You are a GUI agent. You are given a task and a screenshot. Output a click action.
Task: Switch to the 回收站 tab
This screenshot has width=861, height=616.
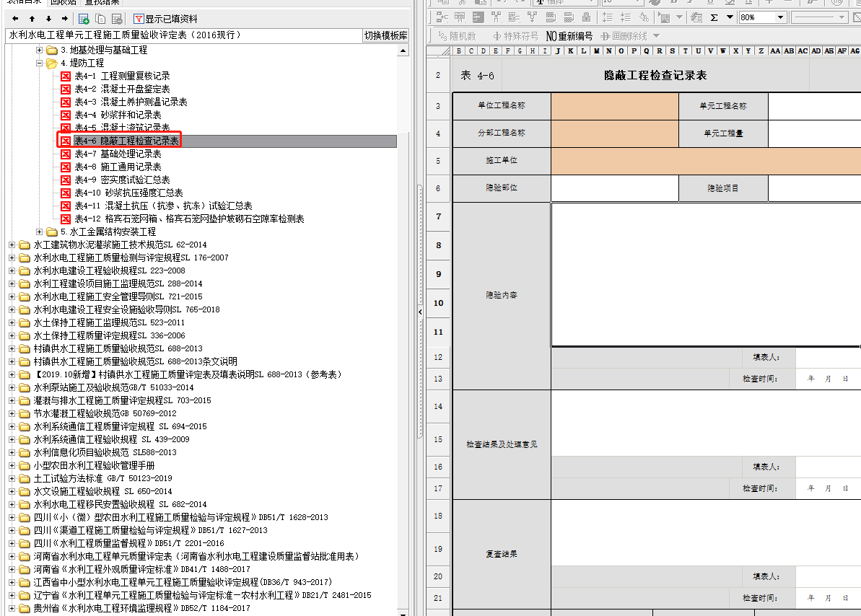pos(63,2)
